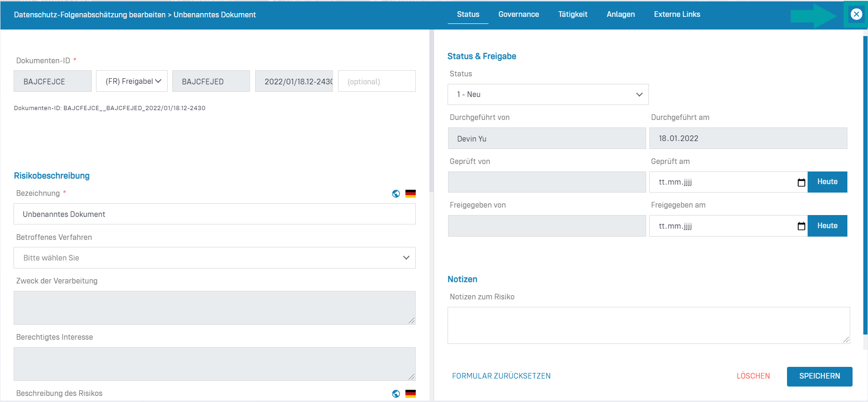The height and width of the screenshot is (402, 868).
Task: Open calendar picker for Freigegeben am
Action: [801, 226]
